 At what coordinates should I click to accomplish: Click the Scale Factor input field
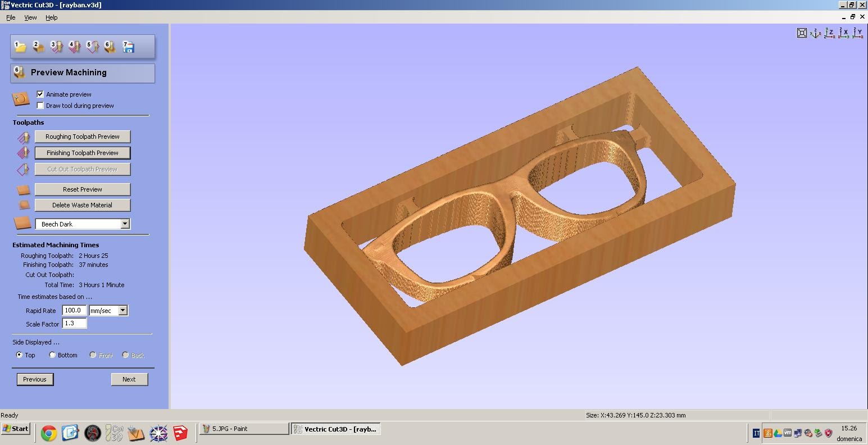click(74, 323)
